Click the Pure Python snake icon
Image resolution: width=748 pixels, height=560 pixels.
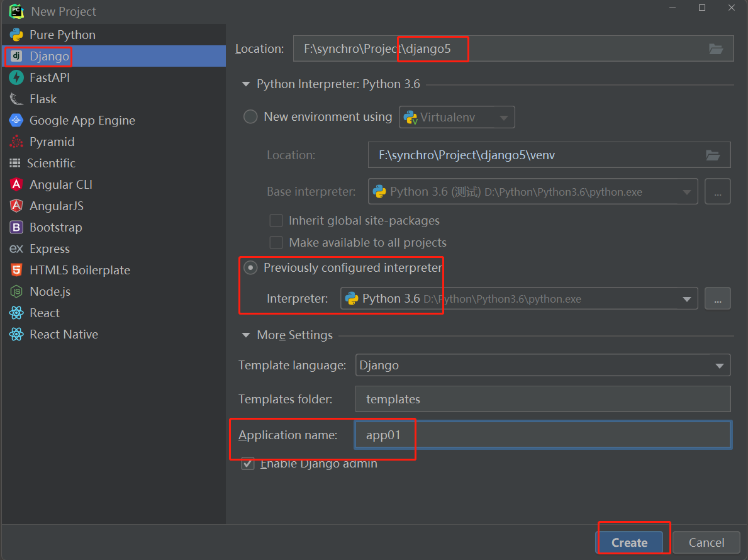(16, 35)
